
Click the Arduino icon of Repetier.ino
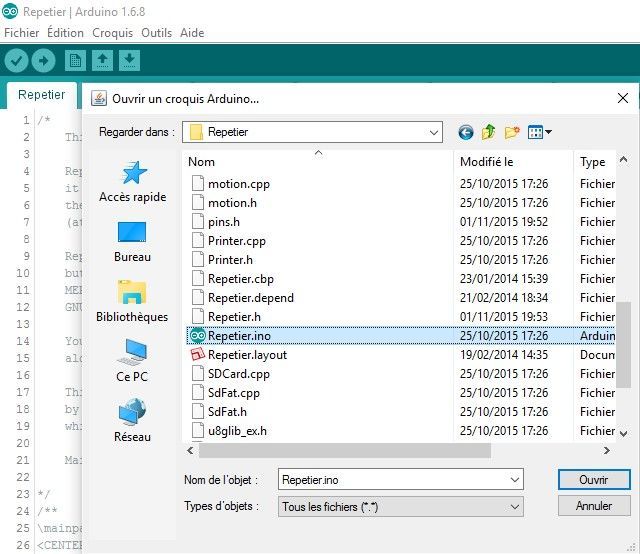pyautogui.click(x=198, y=336)
